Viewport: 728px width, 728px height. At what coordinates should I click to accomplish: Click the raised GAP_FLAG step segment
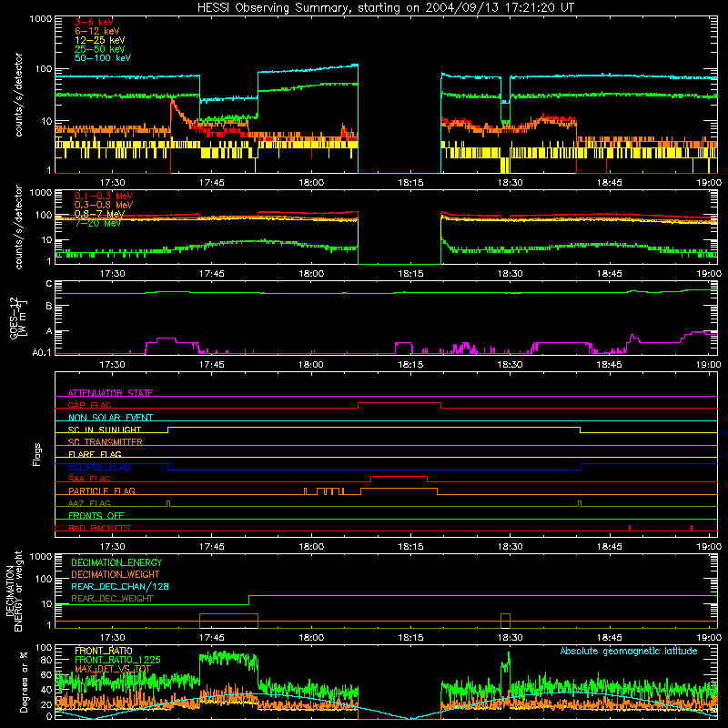coord(399,402)
